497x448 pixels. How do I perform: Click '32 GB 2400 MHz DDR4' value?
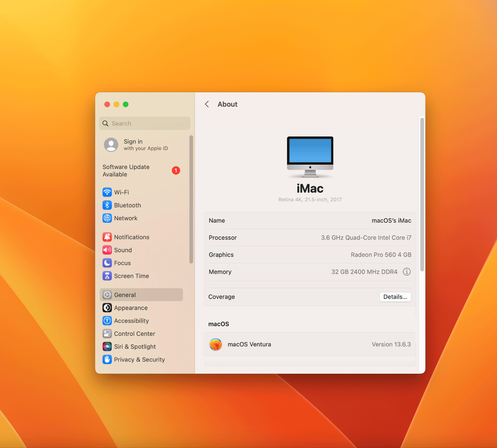tap(364, 272)
